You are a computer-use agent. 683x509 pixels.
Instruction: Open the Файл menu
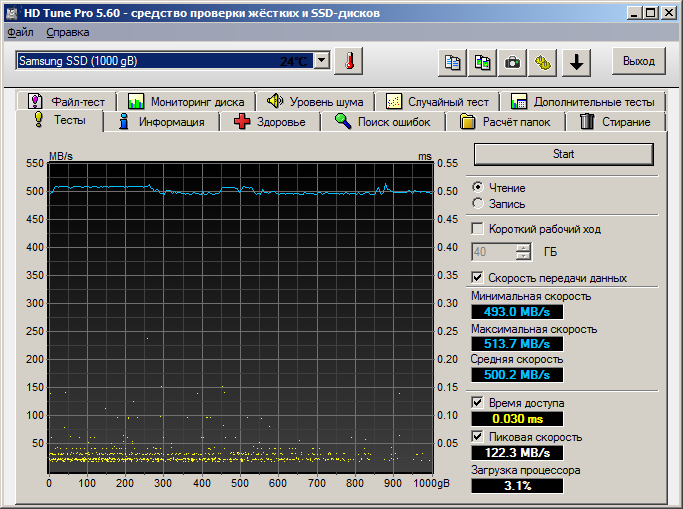point(19,32)
